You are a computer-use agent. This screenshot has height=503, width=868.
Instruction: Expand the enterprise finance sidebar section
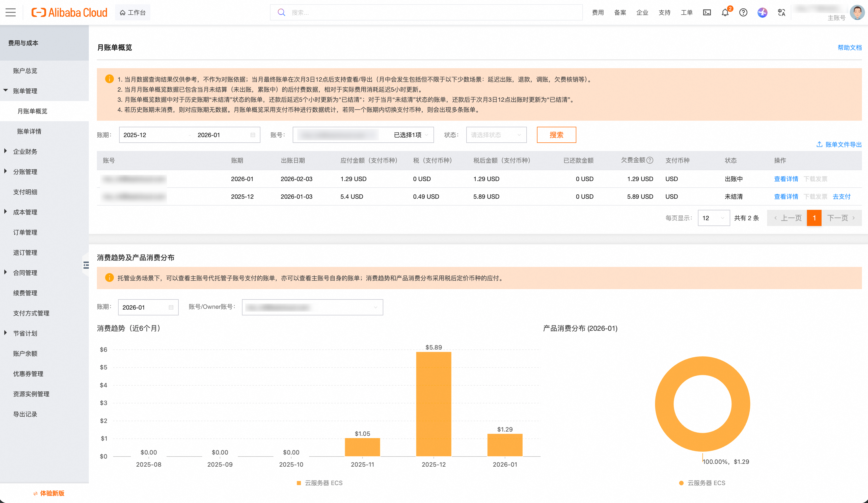25,151
